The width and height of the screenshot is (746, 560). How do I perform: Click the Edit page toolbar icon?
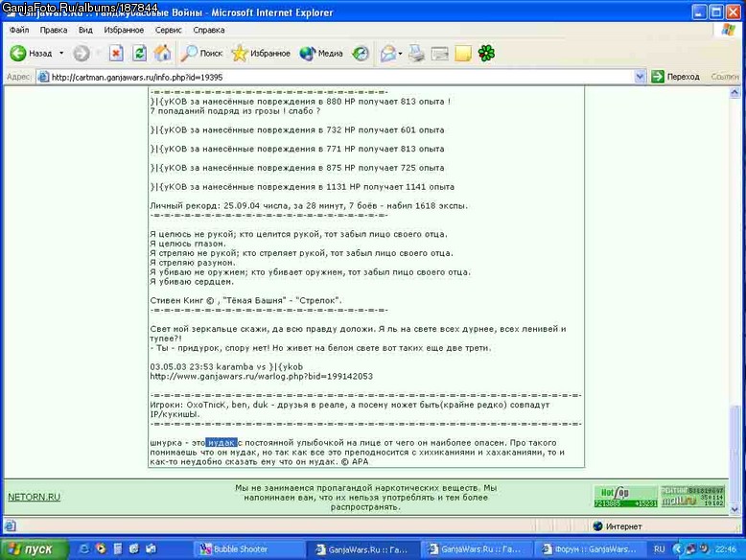(x=439, y=54)
